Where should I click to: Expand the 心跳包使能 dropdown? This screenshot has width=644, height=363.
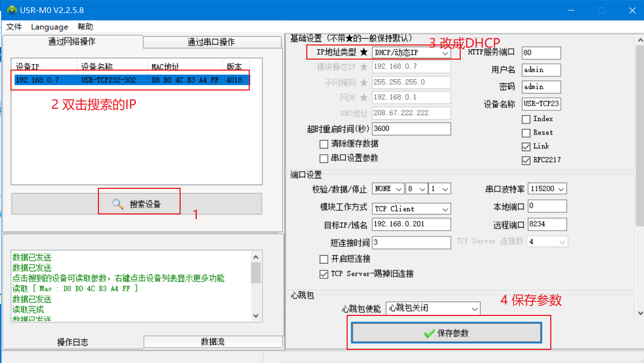pyautogui.click(x=432, y=309)
